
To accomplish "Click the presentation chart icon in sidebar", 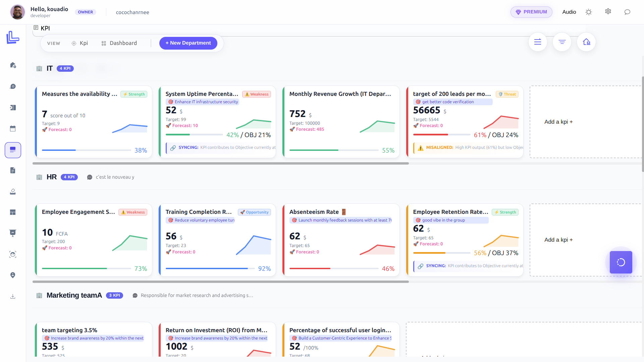I will [x=13, y=233].
